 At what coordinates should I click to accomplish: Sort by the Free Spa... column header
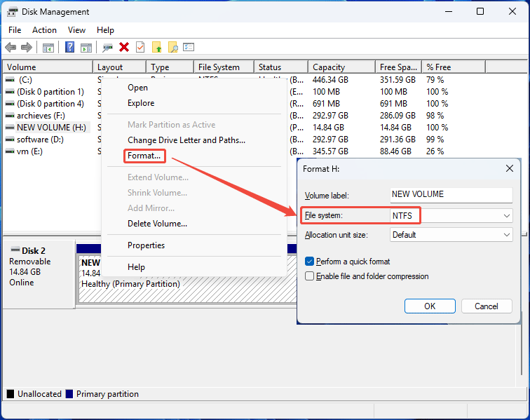coord(398,67)
